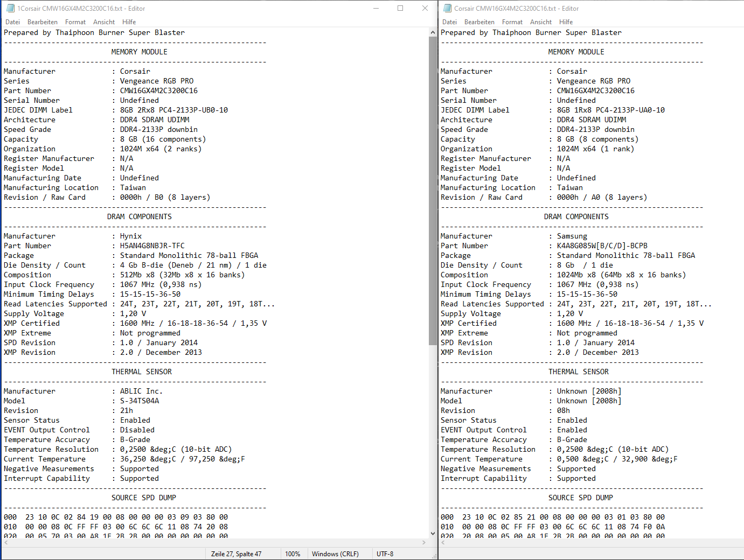744x560 pixels.
Task: Click horizontal scrollbar right arrow in left window
Action: pyautogui.click(x=424, y=543)
